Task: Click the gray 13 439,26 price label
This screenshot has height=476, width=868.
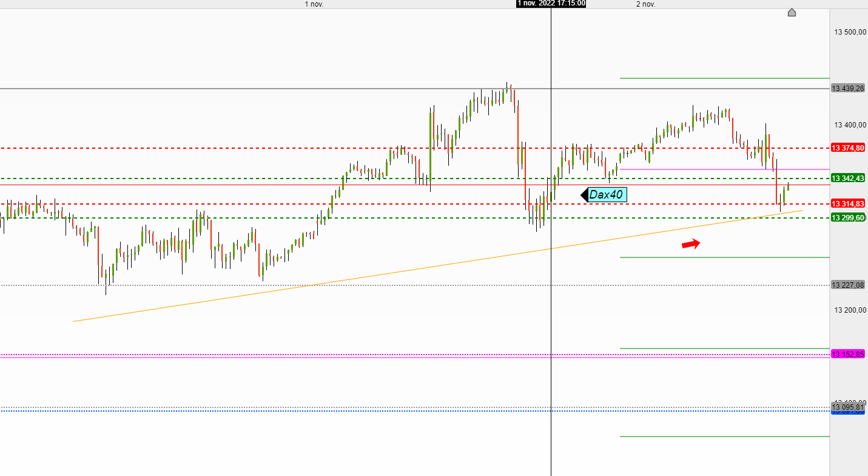Action: (848, 88)
